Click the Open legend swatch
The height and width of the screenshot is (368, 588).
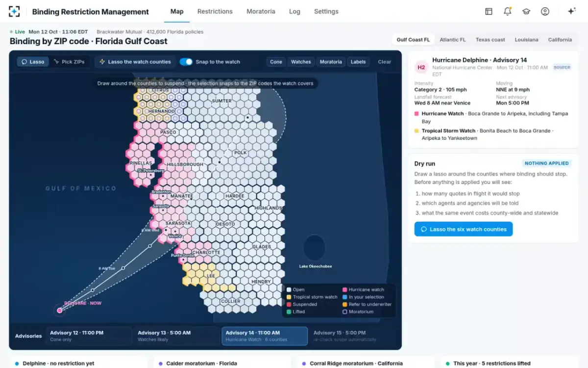[x=289, y=289]
